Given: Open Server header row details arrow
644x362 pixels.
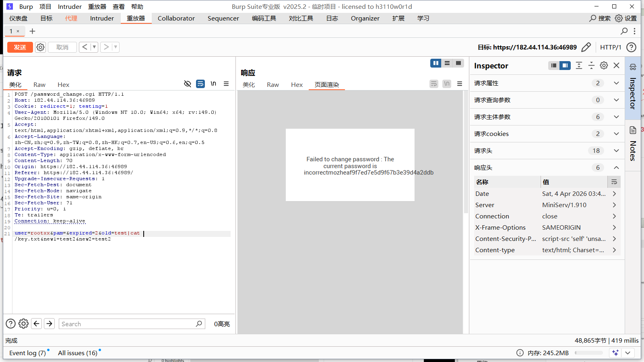Looking at the screenshot, I should click(x=614, y=205).
